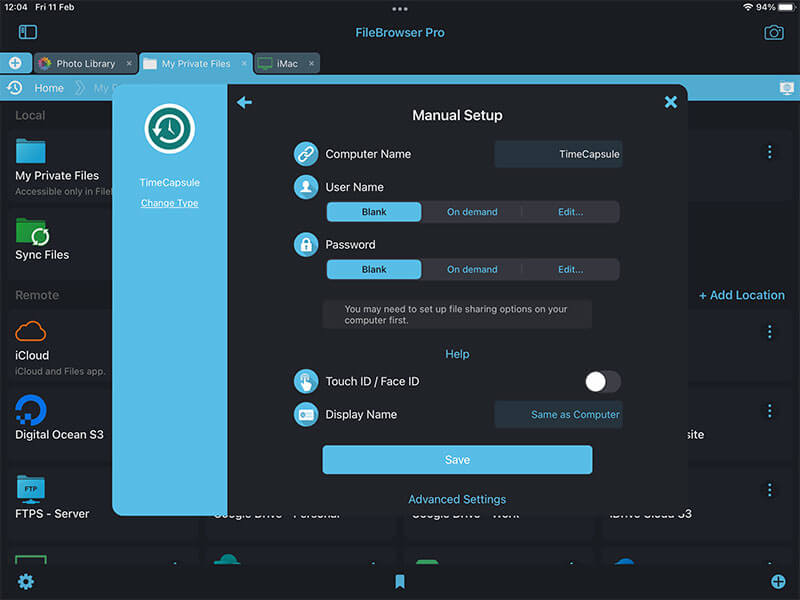Switch to the My Private Files tab
This screenshot has height=600, width=800.
coord(195,63)
